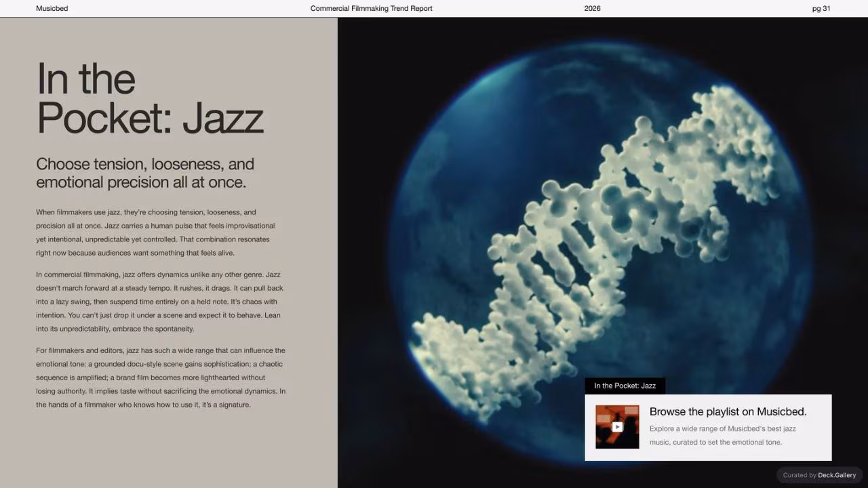This screenshot has width=868, height=488.
Task: Play the jazz playlist thumbnail
Action: 617,427
